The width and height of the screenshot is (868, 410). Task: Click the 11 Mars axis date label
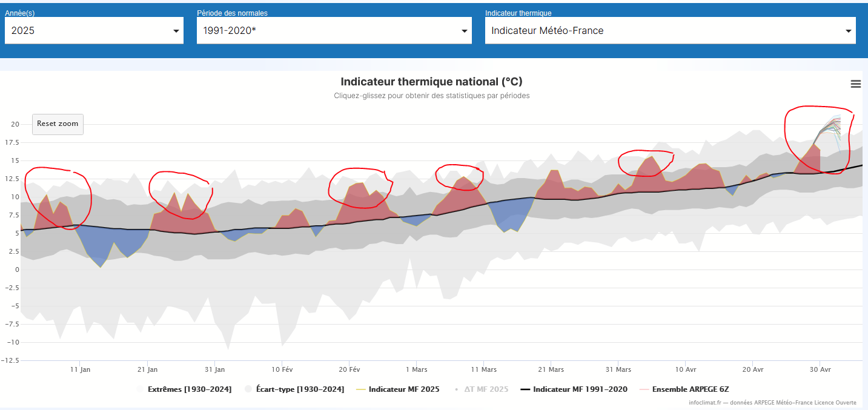(x=484, y=369)
